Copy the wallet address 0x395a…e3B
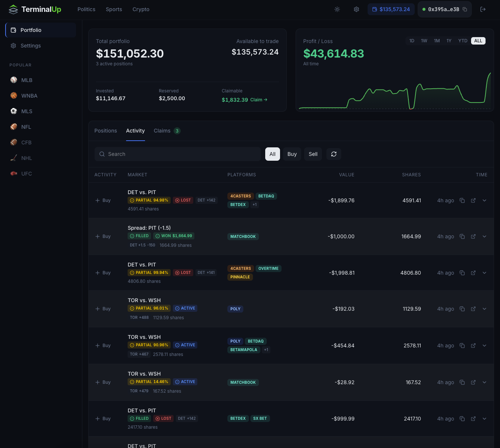This screenshot has height=448, width=500. click(465, 9)
